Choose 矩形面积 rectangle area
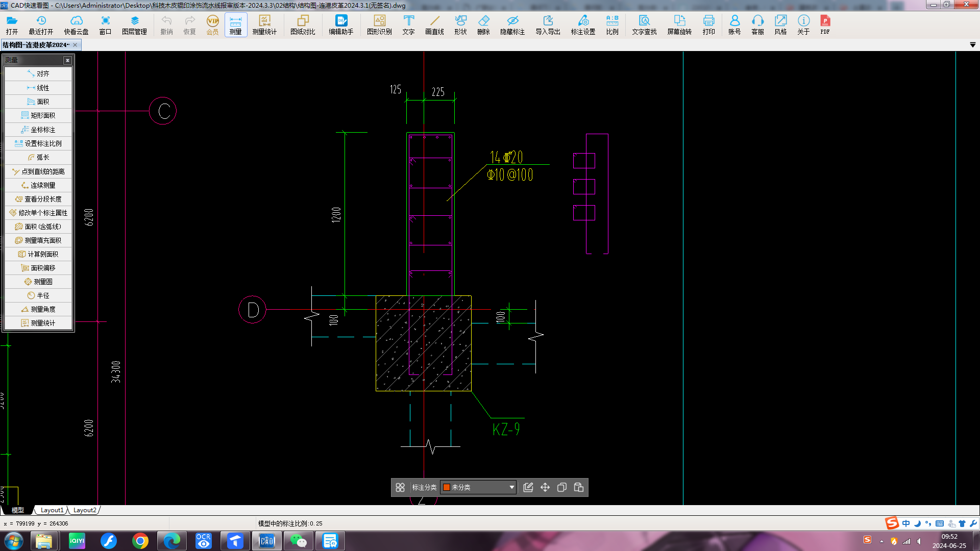The width and height of the screenshot is (980, 551). coord(38,115)
